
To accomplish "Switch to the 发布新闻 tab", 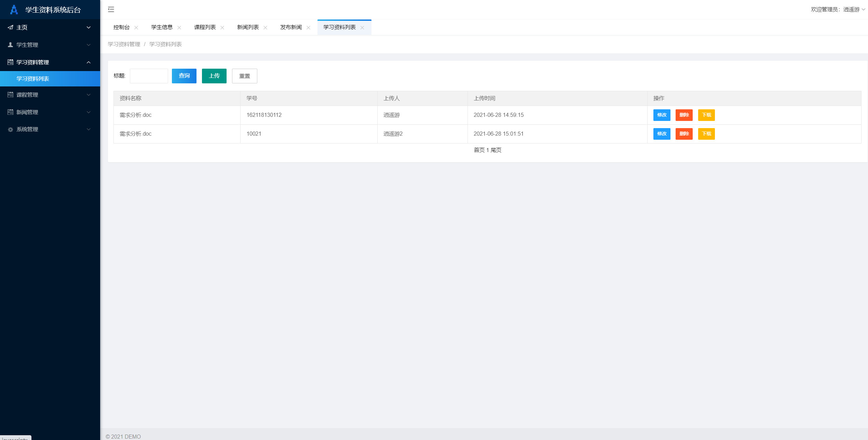I will click(291, 27).
